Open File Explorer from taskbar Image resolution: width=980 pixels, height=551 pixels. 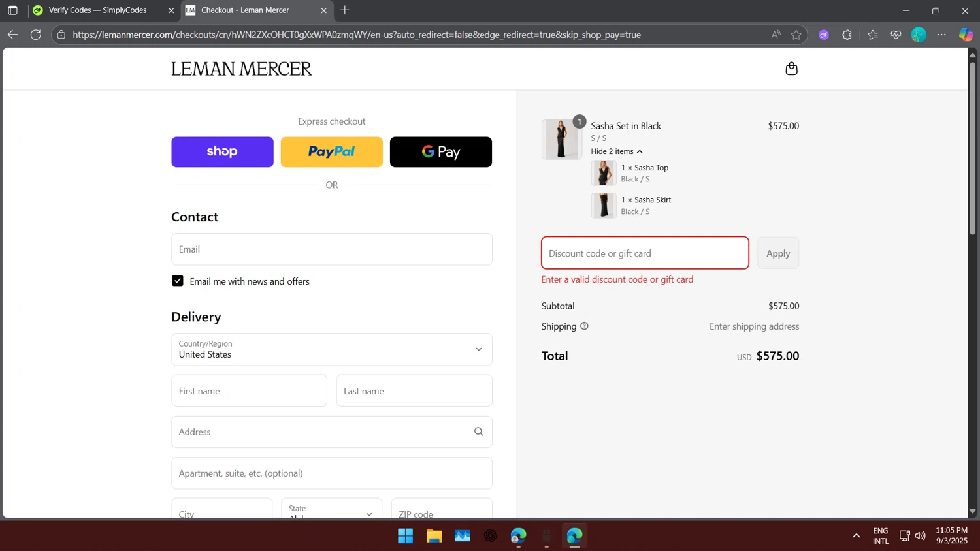point(434,536)
